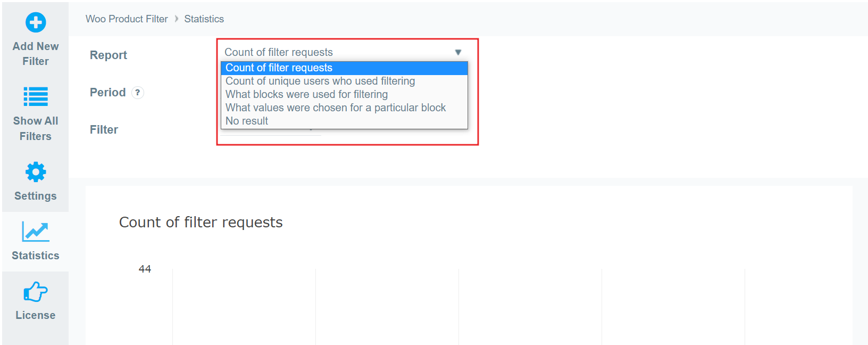
Task: Collapse the Report dropdown arrow
Action: [458, 52]
